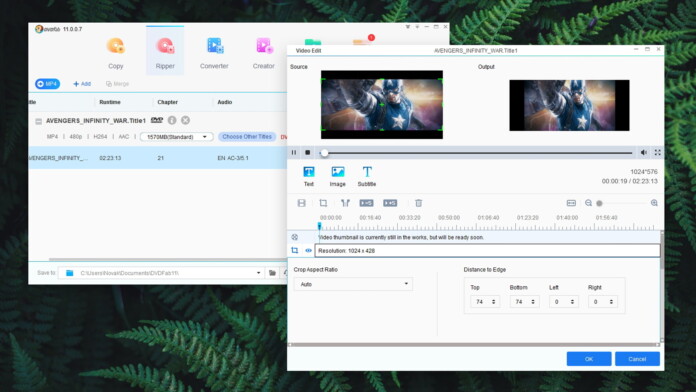Select the crop tool in edit toolbar

point(323,203)
